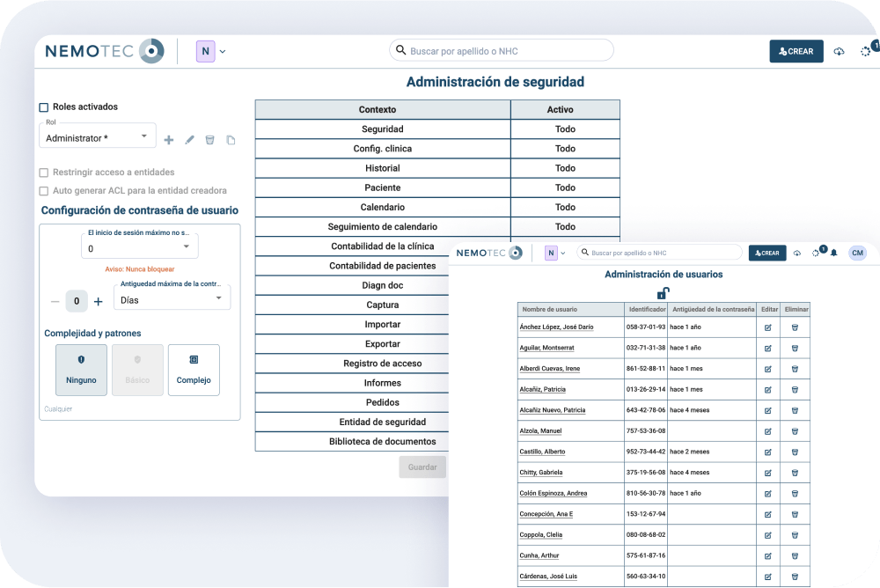The width and height of the screenshot is (880, 588).
Task: Open the CM user avatar menu
Action: [x=857, y=253]
